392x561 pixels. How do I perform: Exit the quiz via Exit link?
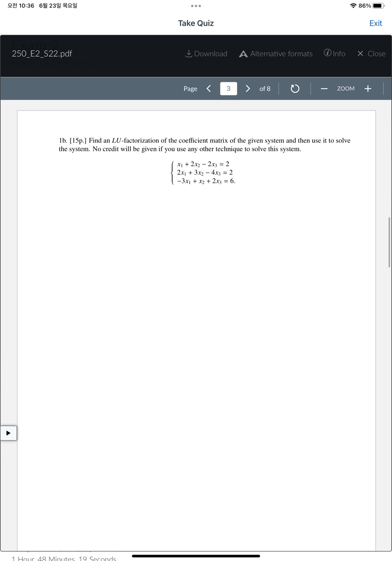tap(375, 23)
